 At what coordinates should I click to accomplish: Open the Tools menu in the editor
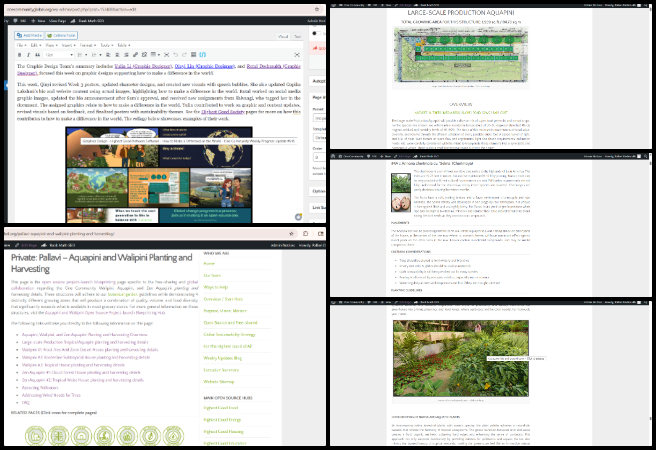click(x=106, y=45)
